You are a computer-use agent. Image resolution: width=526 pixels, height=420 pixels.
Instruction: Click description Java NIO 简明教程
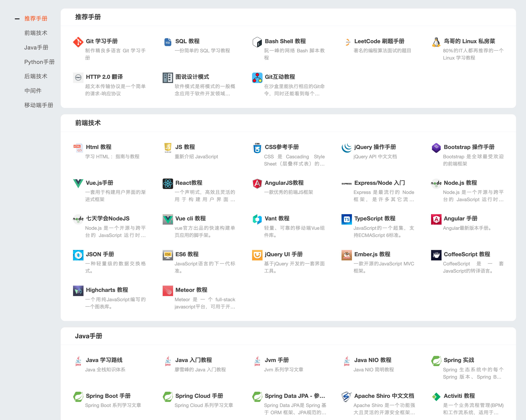(x=374, y=370)
